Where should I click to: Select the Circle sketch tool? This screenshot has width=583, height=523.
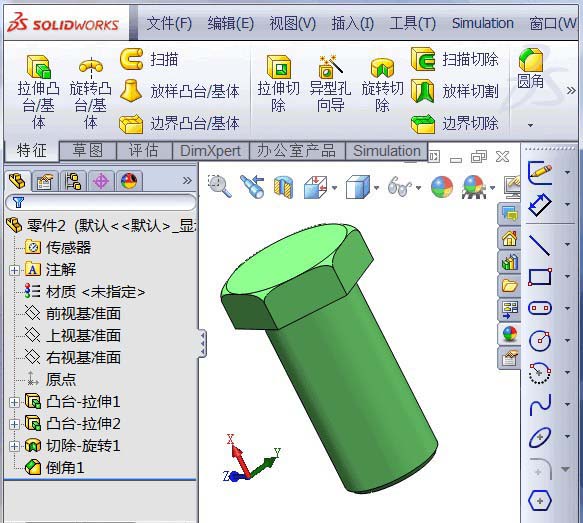coord(540,340)
